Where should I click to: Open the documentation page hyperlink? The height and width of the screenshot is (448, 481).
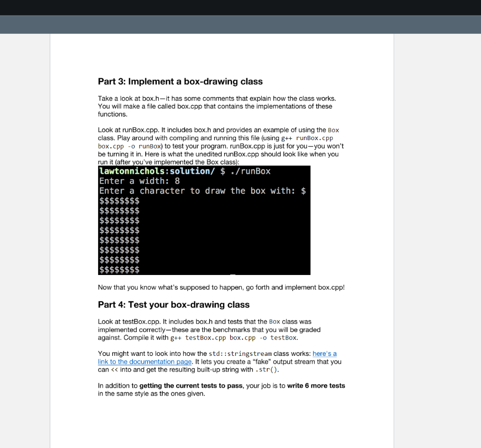coord(144,362)
